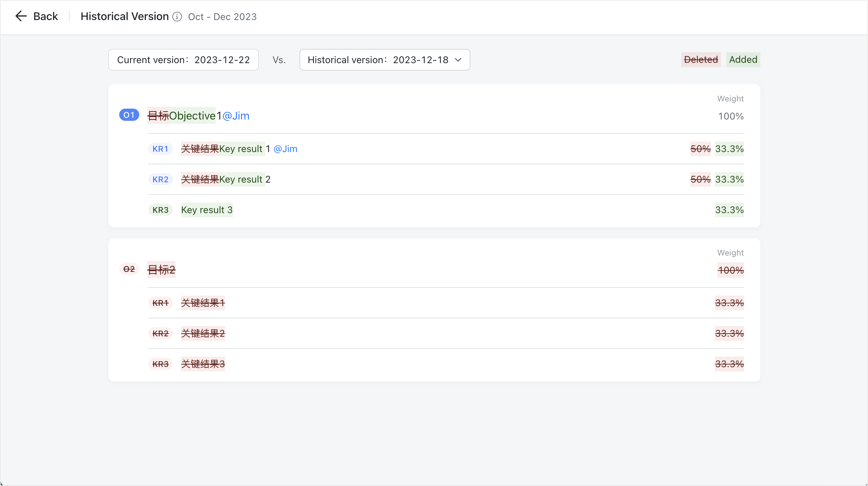Click the Historical Version page title

[x=124, y=16]
